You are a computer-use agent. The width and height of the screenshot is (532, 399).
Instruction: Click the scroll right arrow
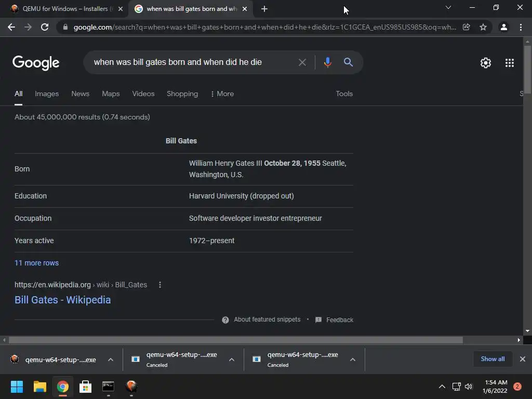[x=519, y=340]
